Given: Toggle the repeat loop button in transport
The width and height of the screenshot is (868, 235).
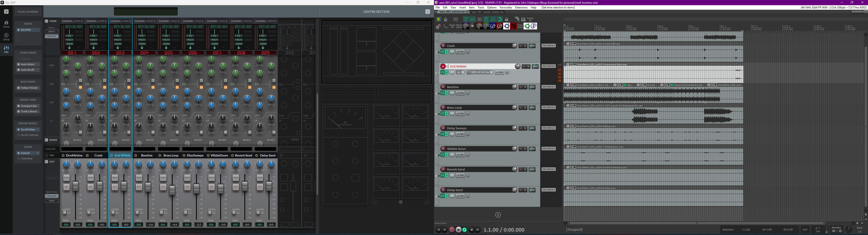Looking at the screenshot, I should 465,230.
